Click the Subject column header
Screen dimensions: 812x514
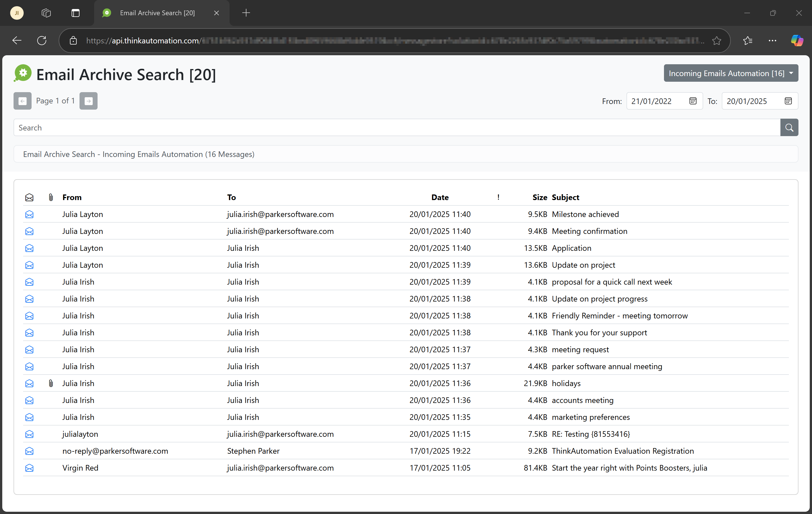pyautogui.click(x=565, y=197)
